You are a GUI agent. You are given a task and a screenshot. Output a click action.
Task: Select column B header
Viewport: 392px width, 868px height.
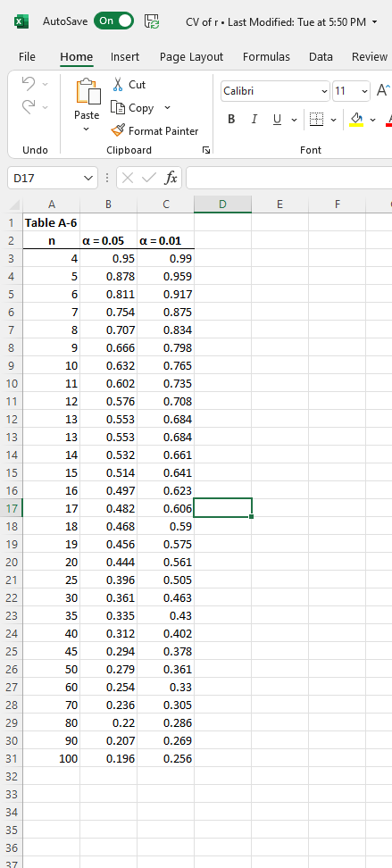(x=109, y=204)
